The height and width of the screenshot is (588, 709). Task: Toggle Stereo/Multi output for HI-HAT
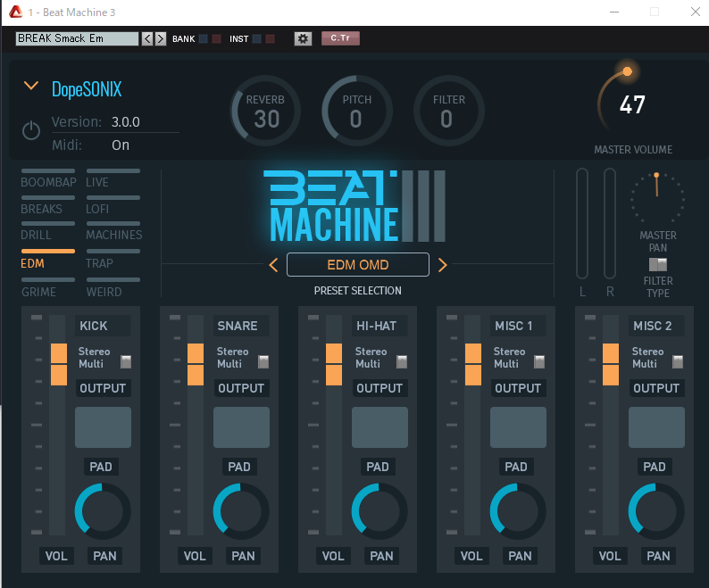point(402,361)
